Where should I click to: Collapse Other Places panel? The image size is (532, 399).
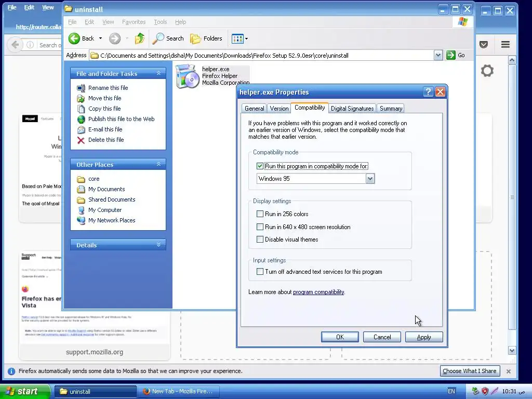pyautogui.click(x=158, y=164)
